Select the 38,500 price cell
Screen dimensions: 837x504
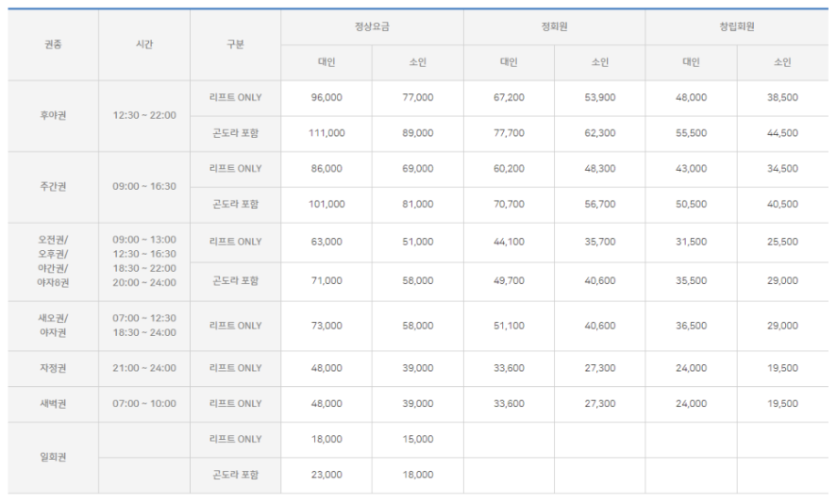[x=782, y=98]
